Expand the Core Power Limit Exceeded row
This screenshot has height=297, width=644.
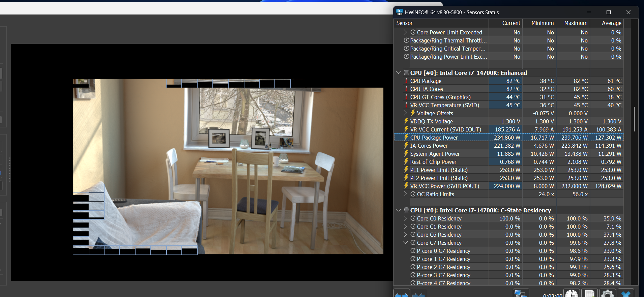[x=405, y=32]
